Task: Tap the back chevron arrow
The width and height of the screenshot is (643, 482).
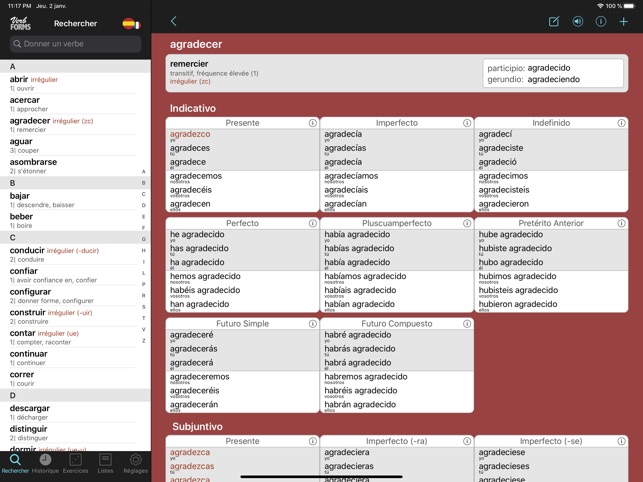Action: pyautogui.click(x=173, y=21)
